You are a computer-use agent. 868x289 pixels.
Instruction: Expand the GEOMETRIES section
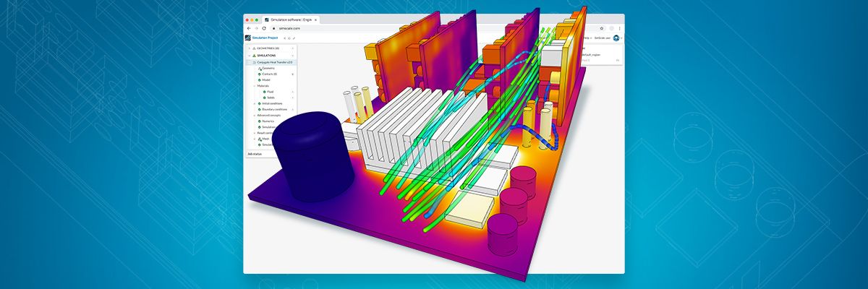pyautogui.click(x=250, y=48)
